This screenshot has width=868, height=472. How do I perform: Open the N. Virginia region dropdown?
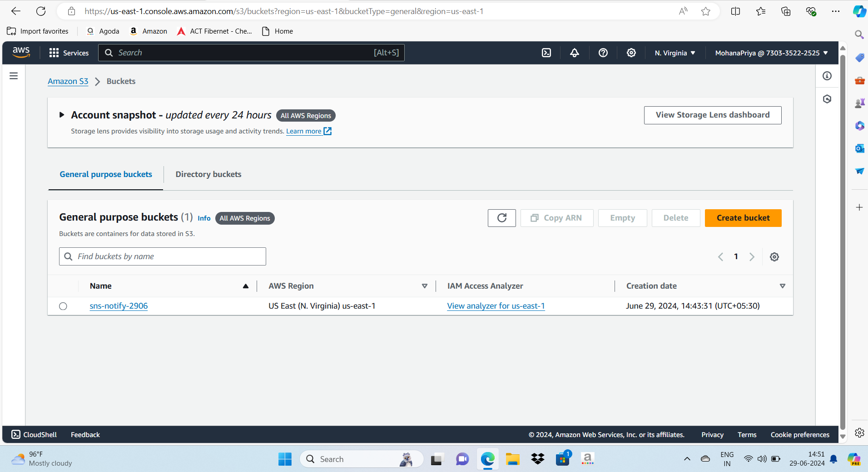coord(675,53)
